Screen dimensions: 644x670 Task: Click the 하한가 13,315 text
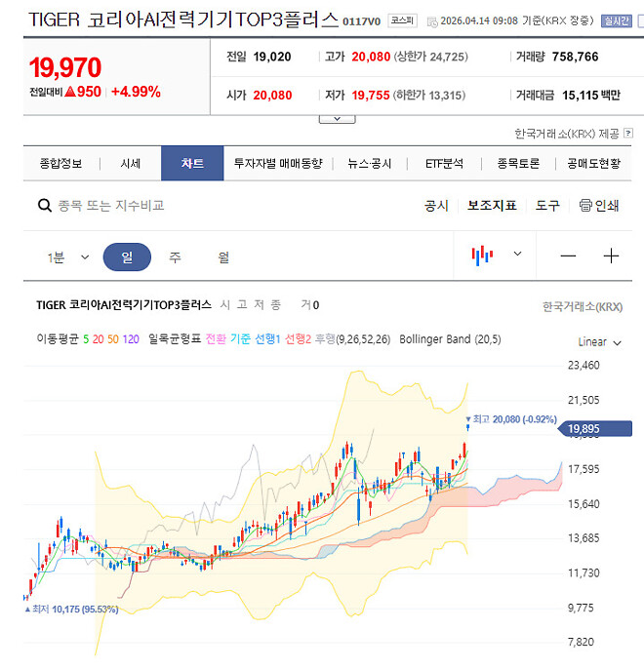(429, 95)
